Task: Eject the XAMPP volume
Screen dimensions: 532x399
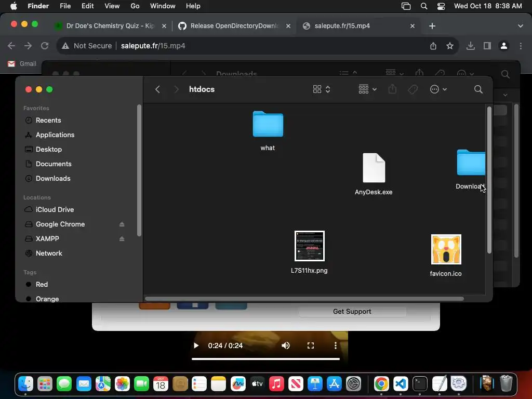Action: pos(122,239)
